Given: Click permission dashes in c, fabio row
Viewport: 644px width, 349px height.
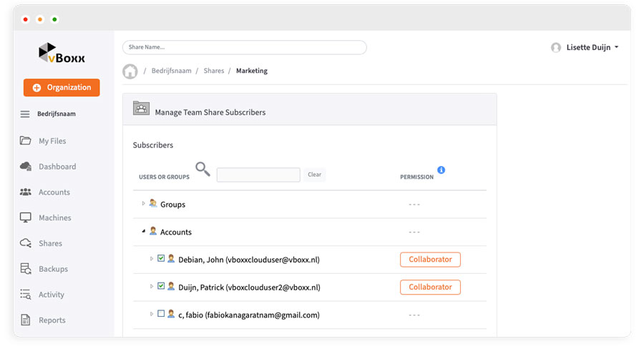Looking at the screenshot, I should (x=414, y=315).
